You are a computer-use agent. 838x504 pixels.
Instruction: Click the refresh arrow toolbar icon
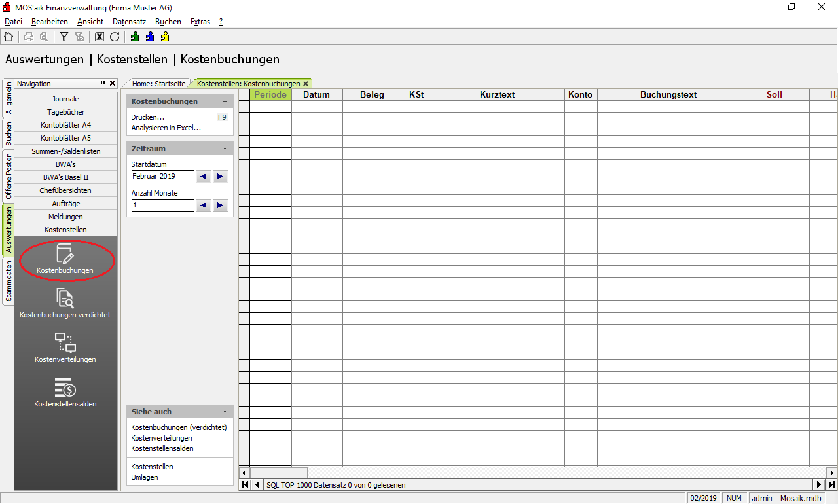[115, 37]
